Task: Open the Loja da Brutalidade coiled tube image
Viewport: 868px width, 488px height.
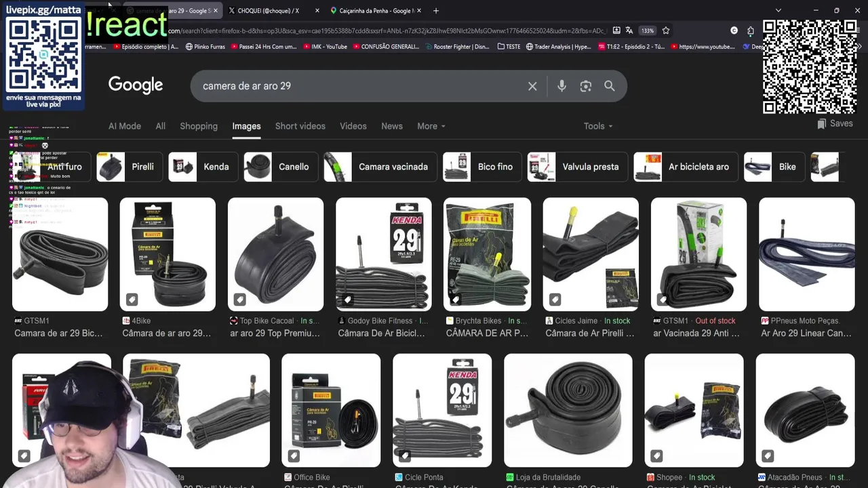Action: 568,410
